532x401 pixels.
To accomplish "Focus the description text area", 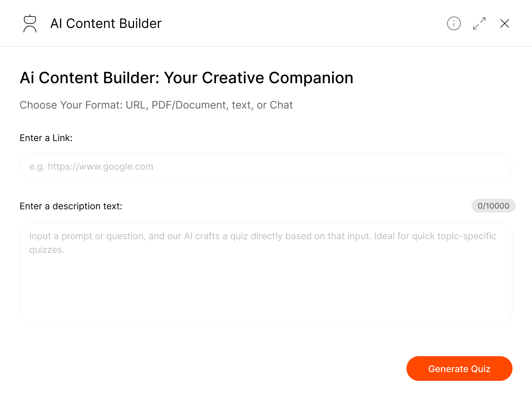I will pos(266,284).
